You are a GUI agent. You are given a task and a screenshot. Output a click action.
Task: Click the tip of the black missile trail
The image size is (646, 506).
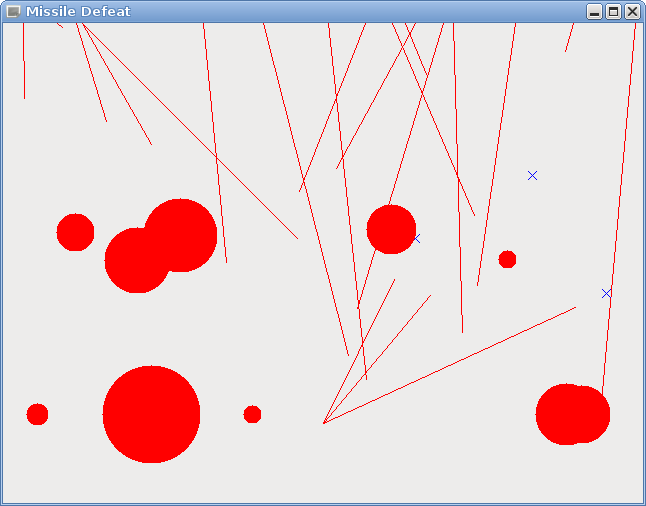pyautogui.click(x=298, y=239)
